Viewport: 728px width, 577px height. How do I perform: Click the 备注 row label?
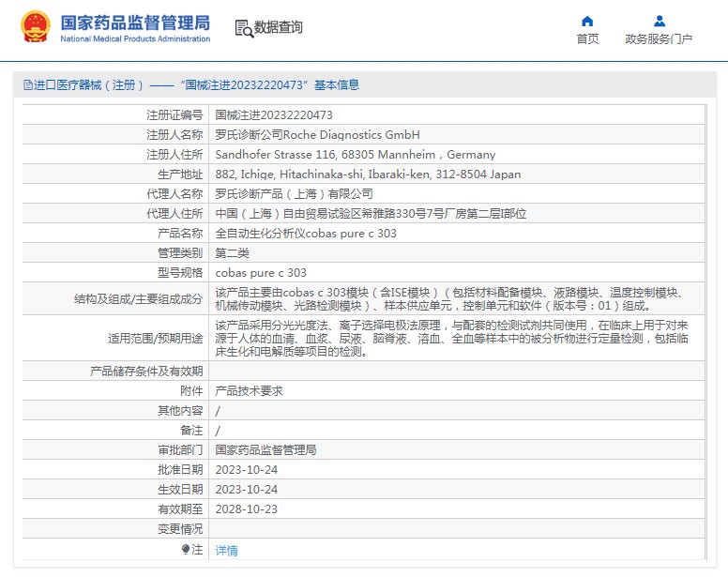pos(191,431)
